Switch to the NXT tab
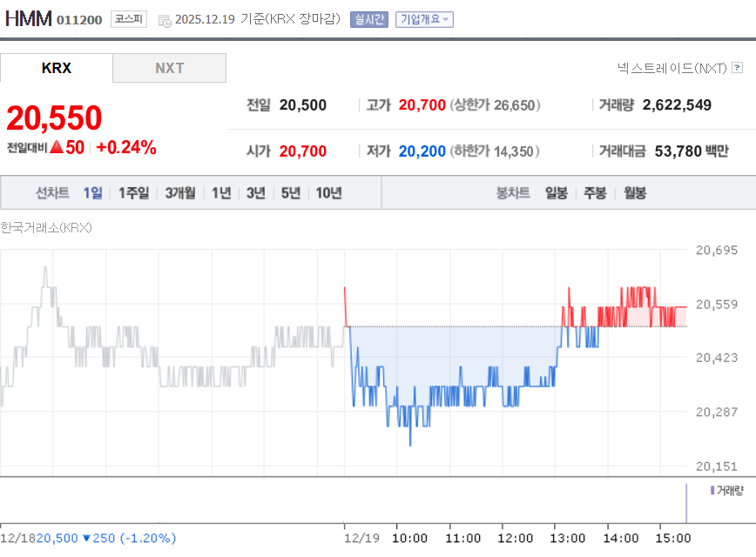 pos(169,68)
